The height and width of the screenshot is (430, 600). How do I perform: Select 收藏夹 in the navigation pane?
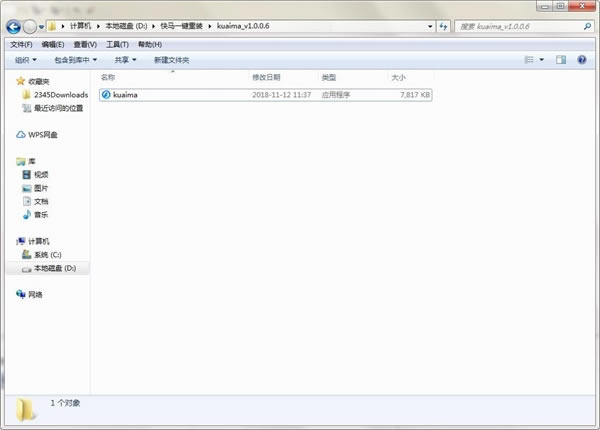point(39,81)
